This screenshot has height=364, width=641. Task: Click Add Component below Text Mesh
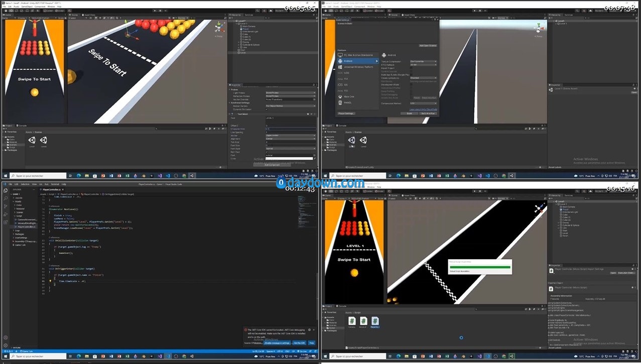click(x=272, y=164)
